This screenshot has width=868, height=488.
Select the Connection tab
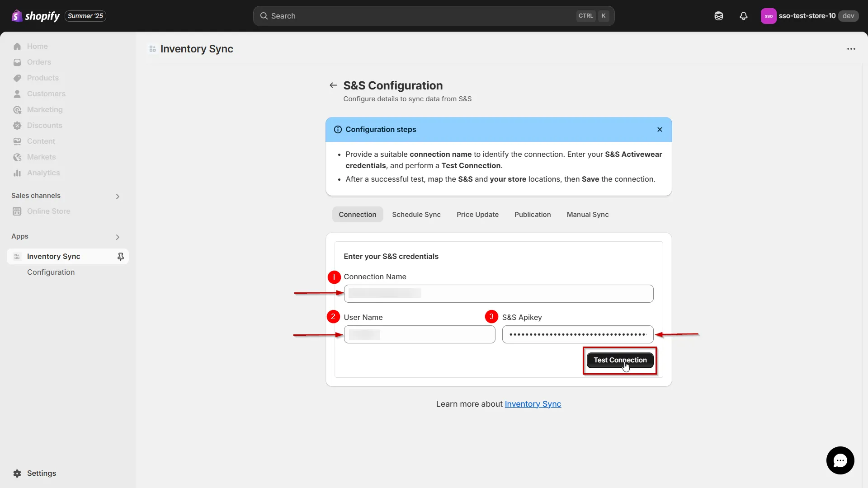point(357,214)
